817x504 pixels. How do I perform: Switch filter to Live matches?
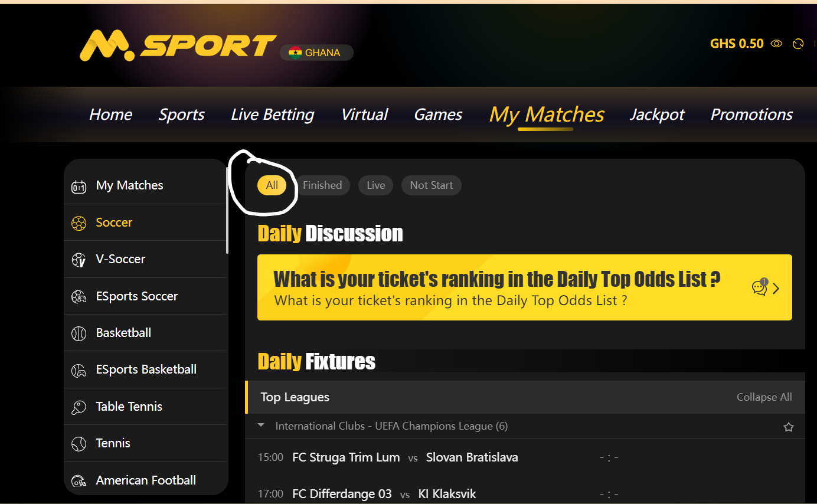tap(375, 185)
